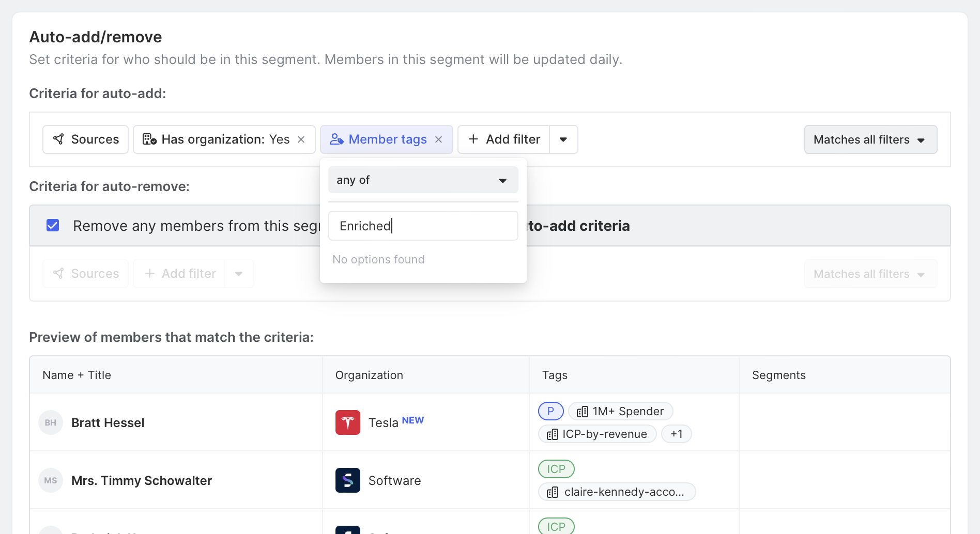Image resolution: width=980 pixels, height=534 pixels.
Task: Expand the Add filter dropdown arrow
Action: (563, 139)
